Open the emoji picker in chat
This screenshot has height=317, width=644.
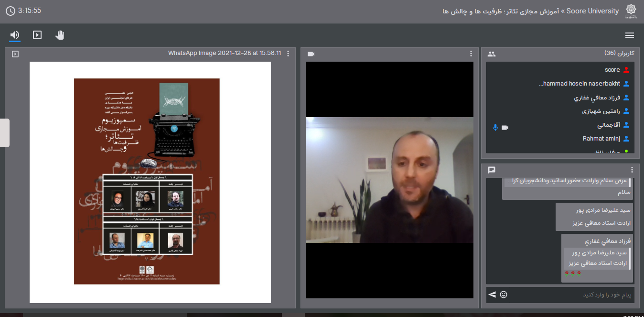pos(504,295)
